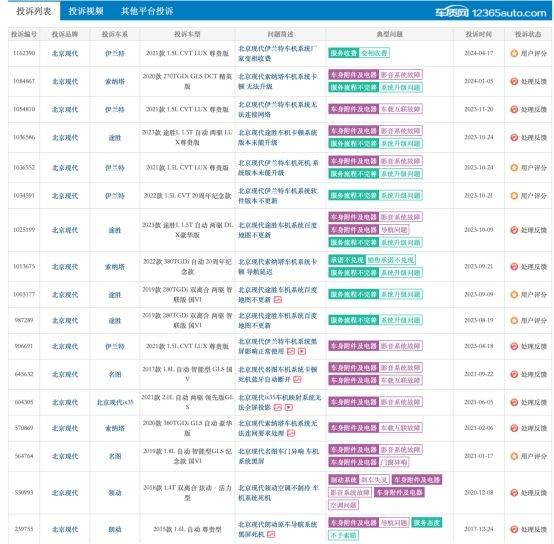The image size is (554, 544).
Task: Open the 北京现代途胜车机系统百度地图不更新 description in complaint 1025199
Action: [x=278, y=230]
